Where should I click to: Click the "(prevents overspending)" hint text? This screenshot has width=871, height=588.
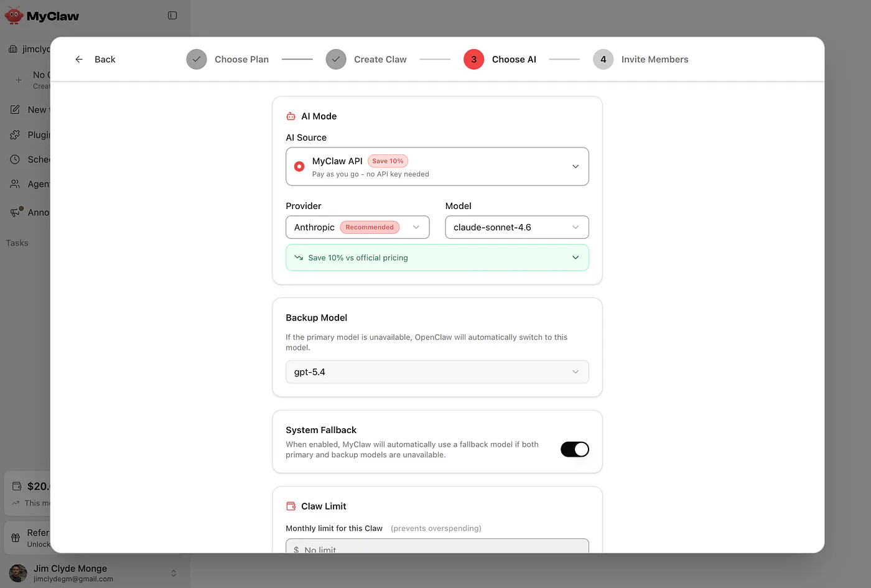pyautogui.click(x=436, y=528)
